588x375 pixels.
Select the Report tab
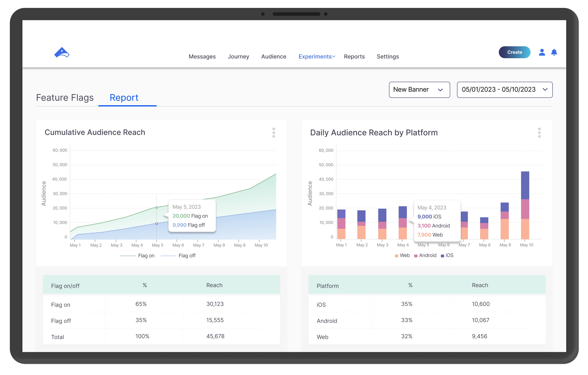pos(124,98)
